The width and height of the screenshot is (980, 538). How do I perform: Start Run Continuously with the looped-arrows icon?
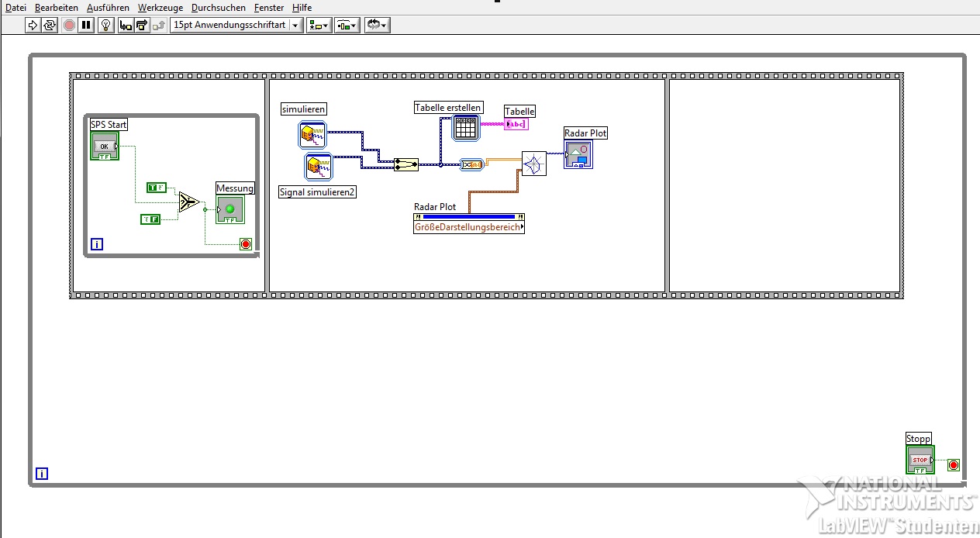coord(50,25)
